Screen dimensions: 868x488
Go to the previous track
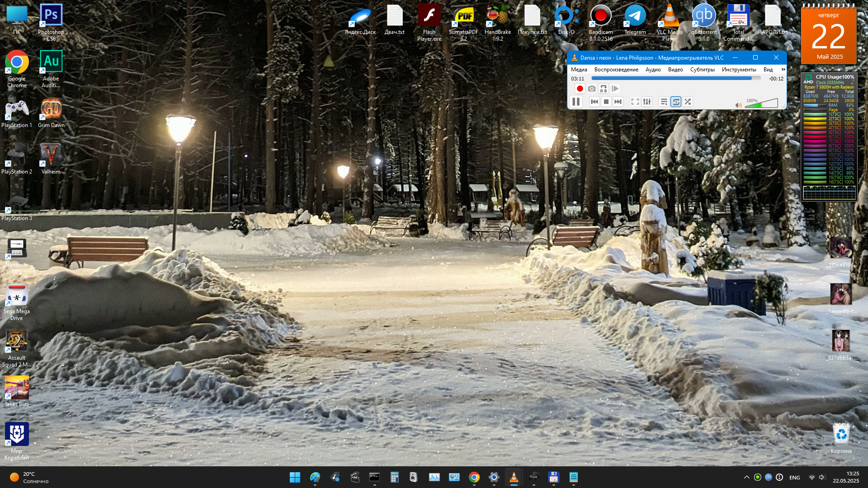[x=594, y=102]
